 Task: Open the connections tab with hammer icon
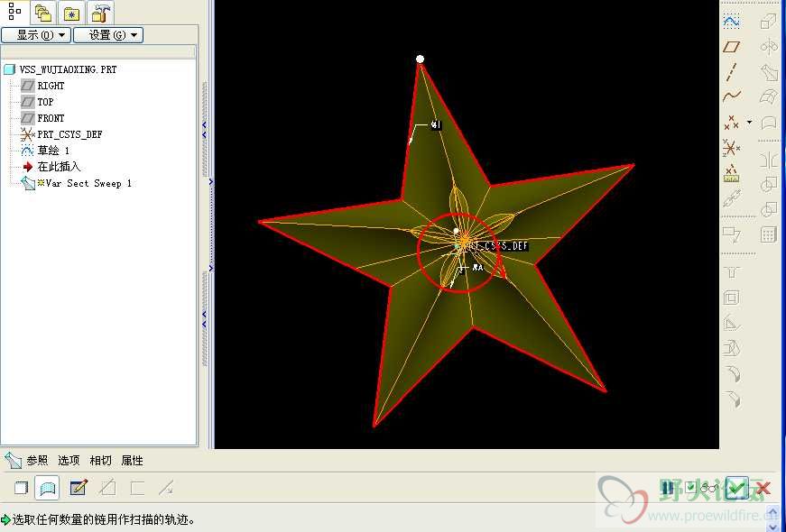point(100,14)
